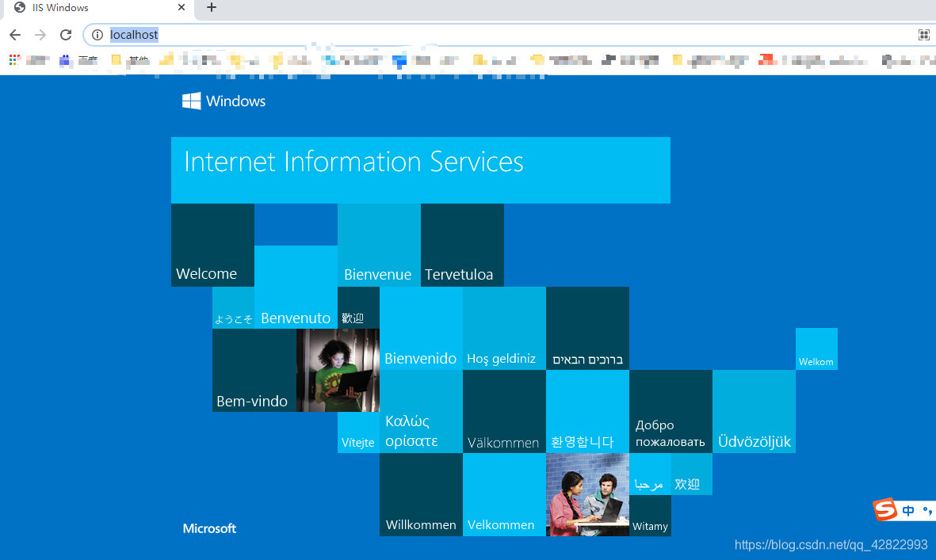Screen dimensions: 936x560
Task: Click the Willkommen tile
Action: coord(421,494)
